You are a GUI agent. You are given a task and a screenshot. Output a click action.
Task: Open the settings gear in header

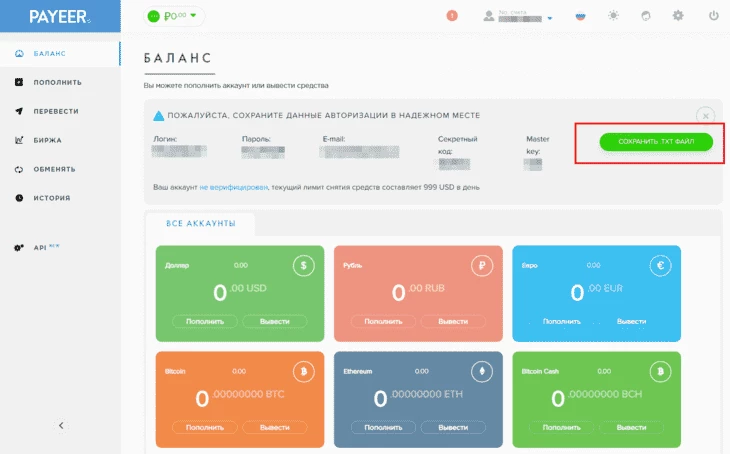[678, 16]
